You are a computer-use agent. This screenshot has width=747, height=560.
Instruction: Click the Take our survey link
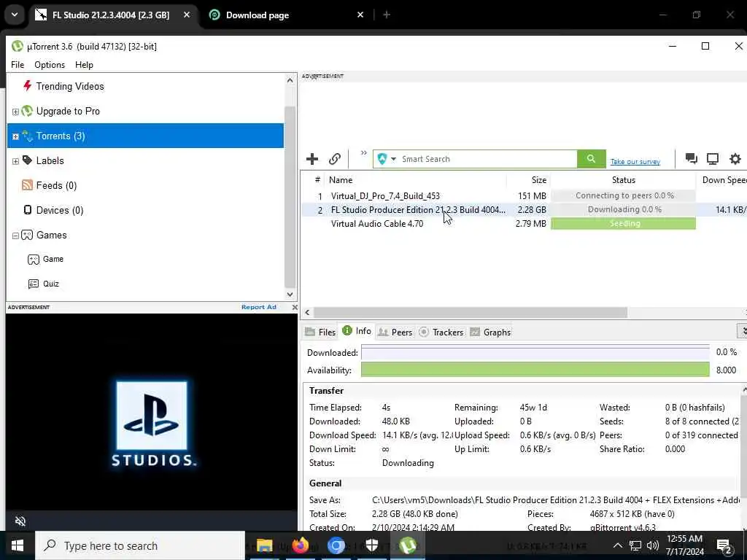tap(635, 162)
